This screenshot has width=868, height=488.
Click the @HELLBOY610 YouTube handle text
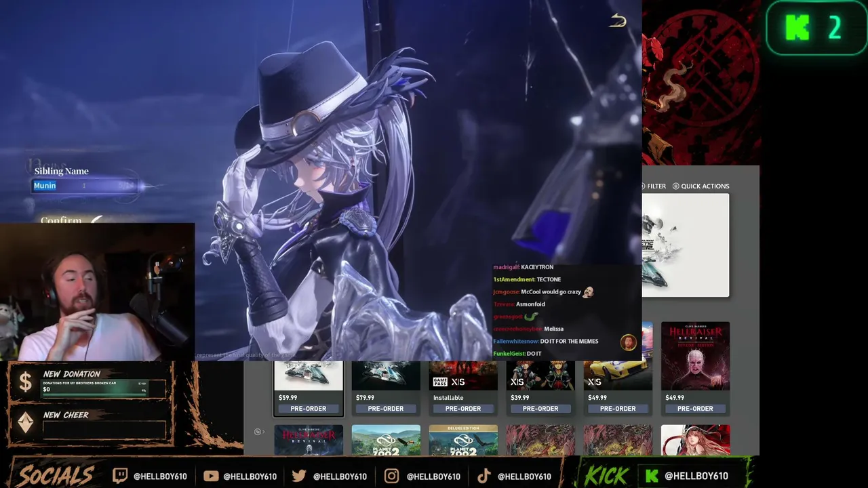point(250,476)
